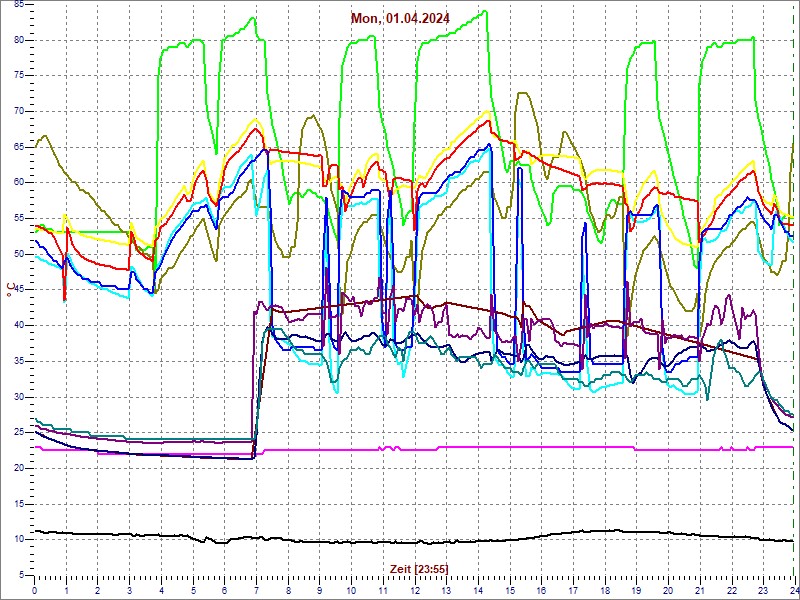Click the '40' value on the temperature axis
The width and height of the screenshot is (800, 600).
point(19,326)
